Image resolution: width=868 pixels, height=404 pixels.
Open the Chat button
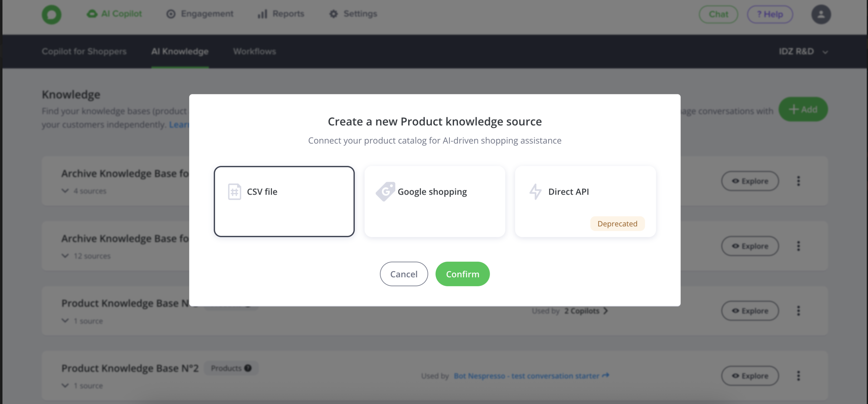[718, 14]
